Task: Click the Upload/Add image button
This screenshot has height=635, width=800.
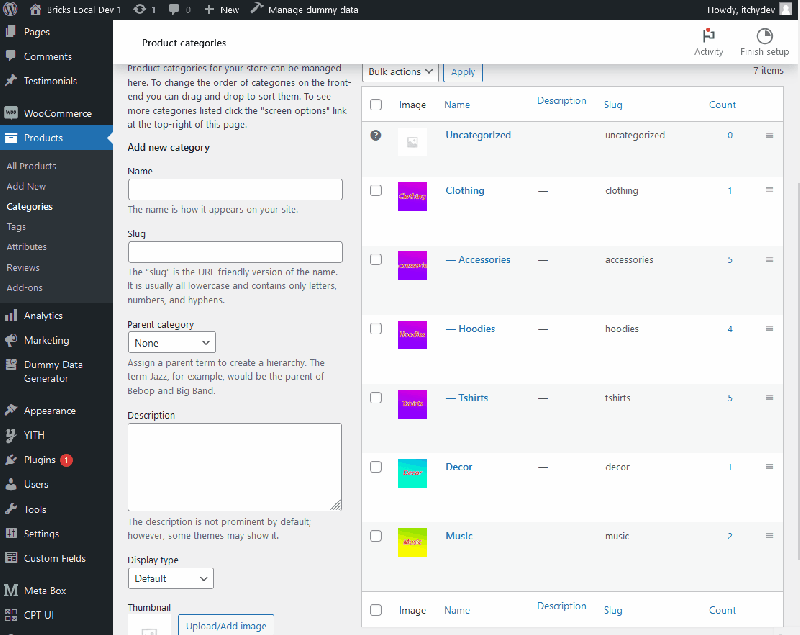Action: 225,624
